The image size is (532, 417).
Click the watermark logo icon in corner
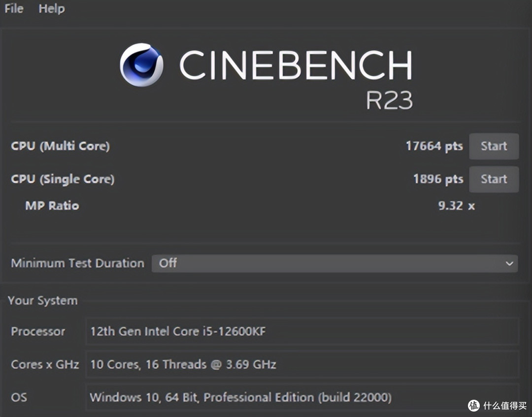point(474,406)
